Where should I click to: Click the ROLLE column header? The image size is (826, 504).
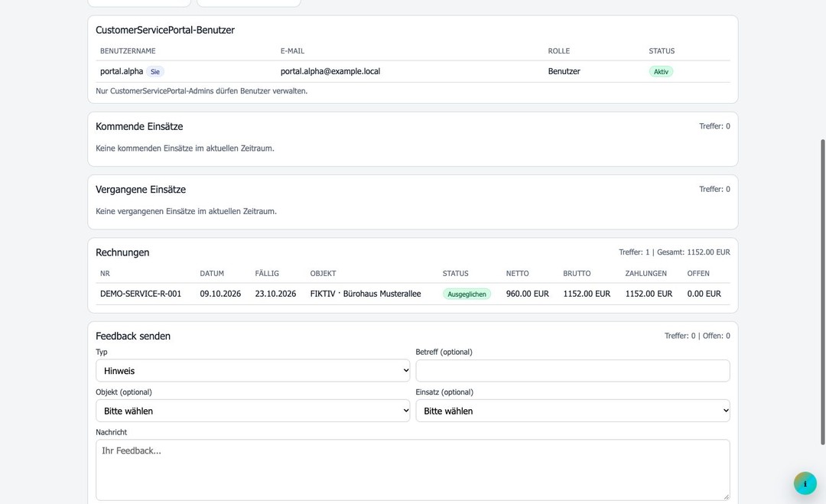[x=559, y=51]
